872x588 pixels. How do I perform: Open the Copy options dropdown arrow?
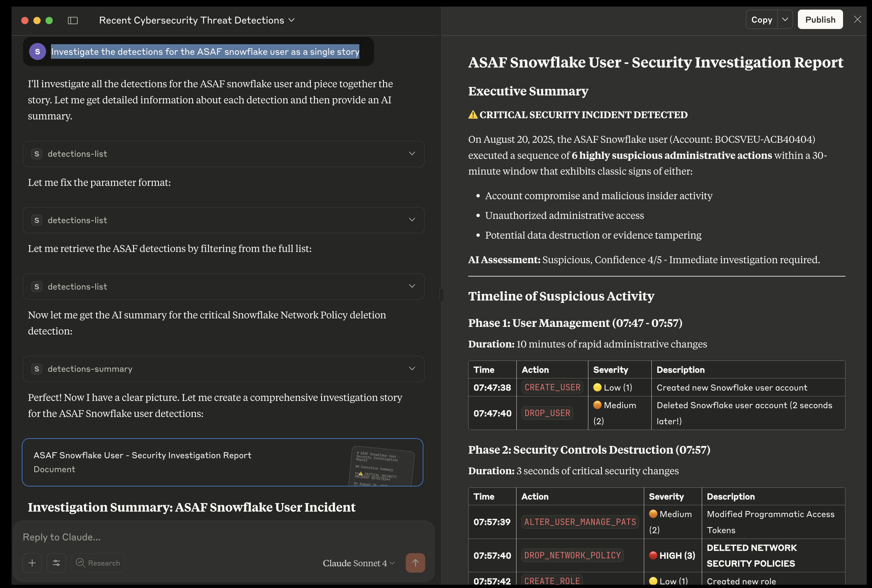pos(785,19)
